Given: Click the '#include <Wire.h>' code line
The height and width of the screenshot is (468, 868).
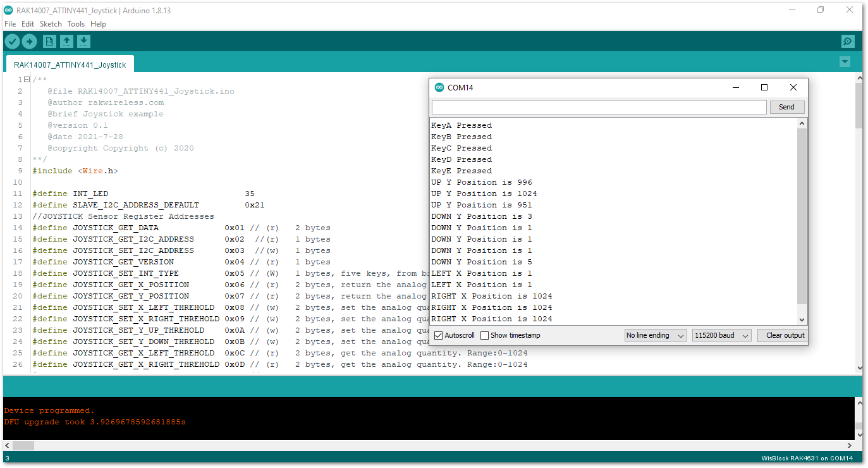Looking at the screenshot, I should tap(75, 171).
